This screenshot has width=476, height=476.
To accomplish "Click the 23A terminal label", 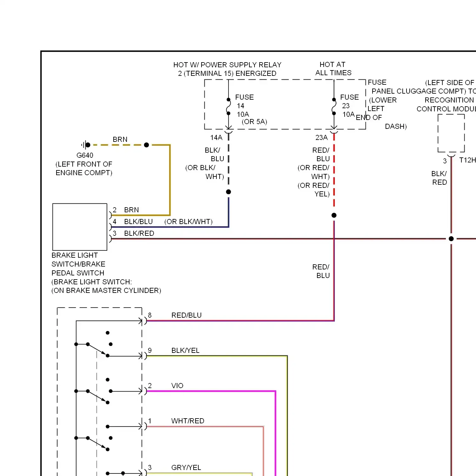I will point(321,137).
